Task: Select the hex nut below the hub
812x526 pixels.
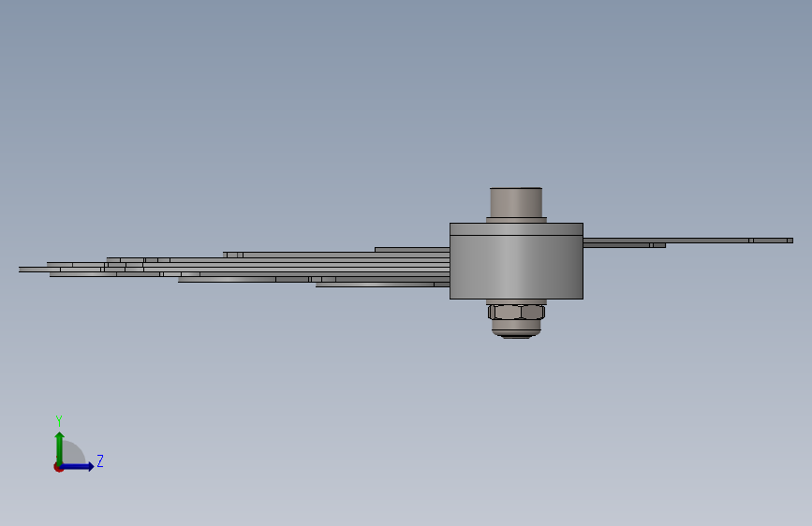Action: click(516, 312)
